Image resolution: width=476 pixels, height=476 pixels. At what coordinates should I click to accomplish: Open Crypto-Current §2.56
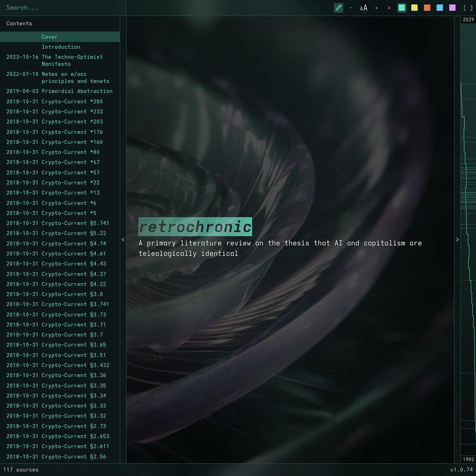(60, 456)
